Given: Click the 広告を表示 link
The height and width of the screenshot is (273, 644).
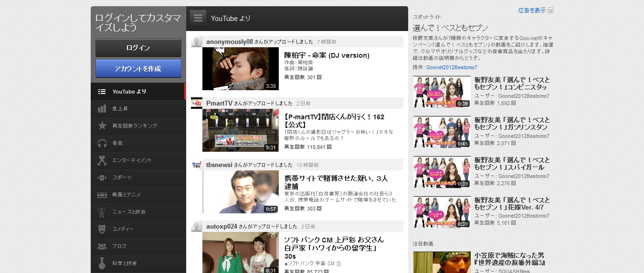Looking at the screenshot, I should point(532,10).
